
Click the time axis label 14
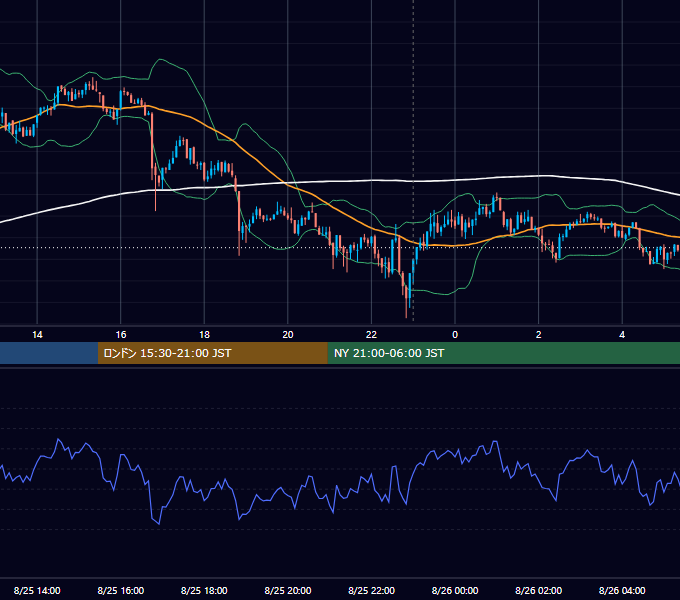click(37, 335)
